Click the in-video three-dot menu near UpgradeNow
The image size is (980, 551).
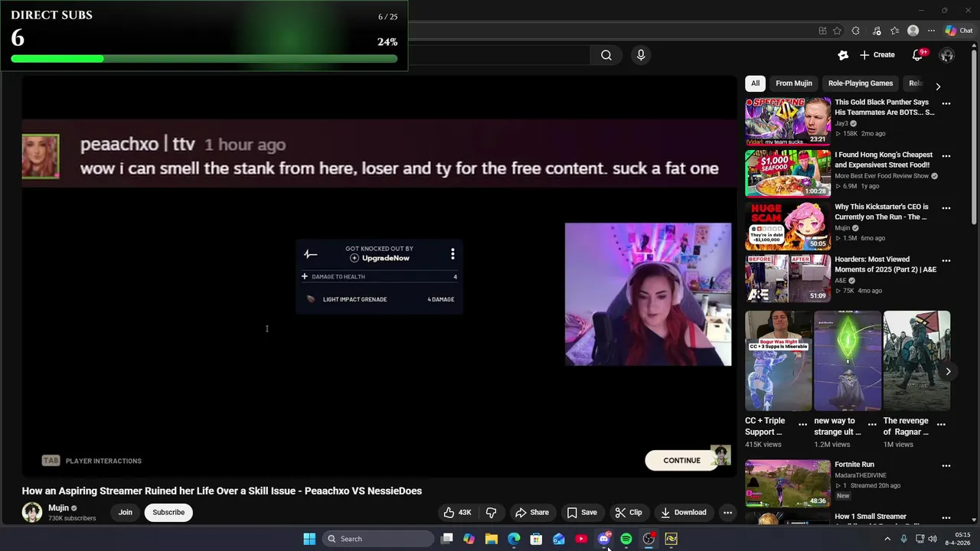pos(452,253)
